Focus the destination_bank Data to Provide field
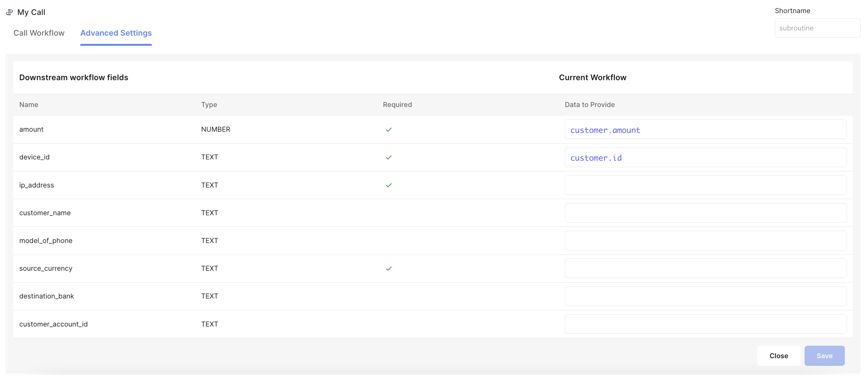The image size is (868, 375). [705, 296]
